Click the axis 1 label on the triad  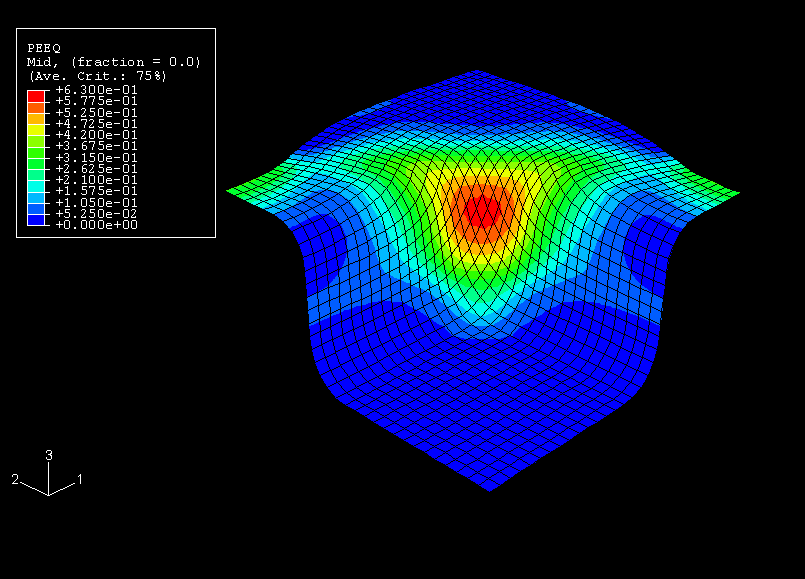80,479
